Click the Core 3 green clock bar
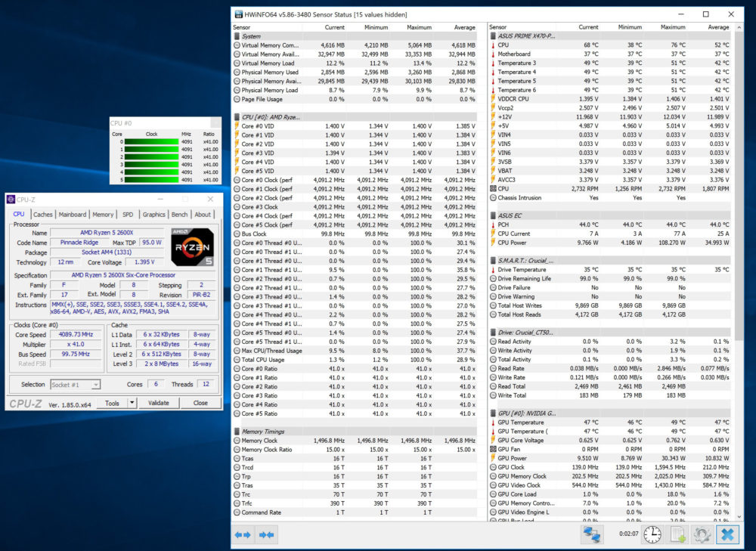The image size is (756, 551). click(151, 164)
